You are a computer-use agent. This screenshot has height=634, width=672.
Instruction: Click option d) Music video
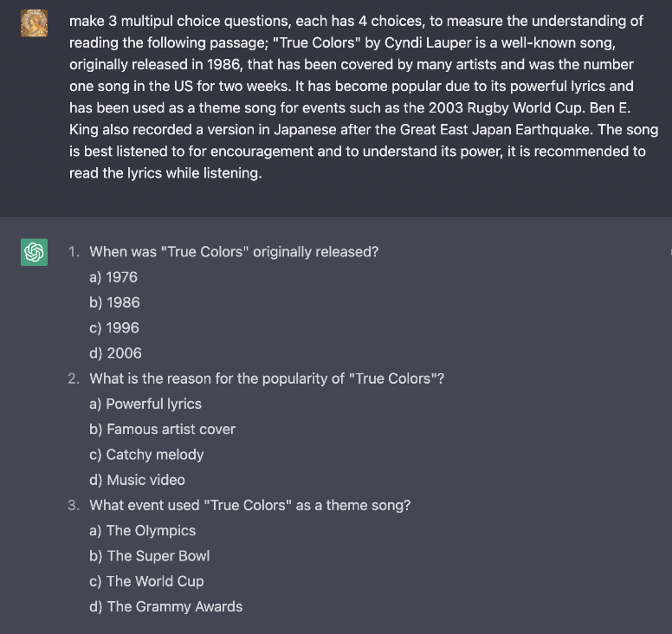point(137,480)
